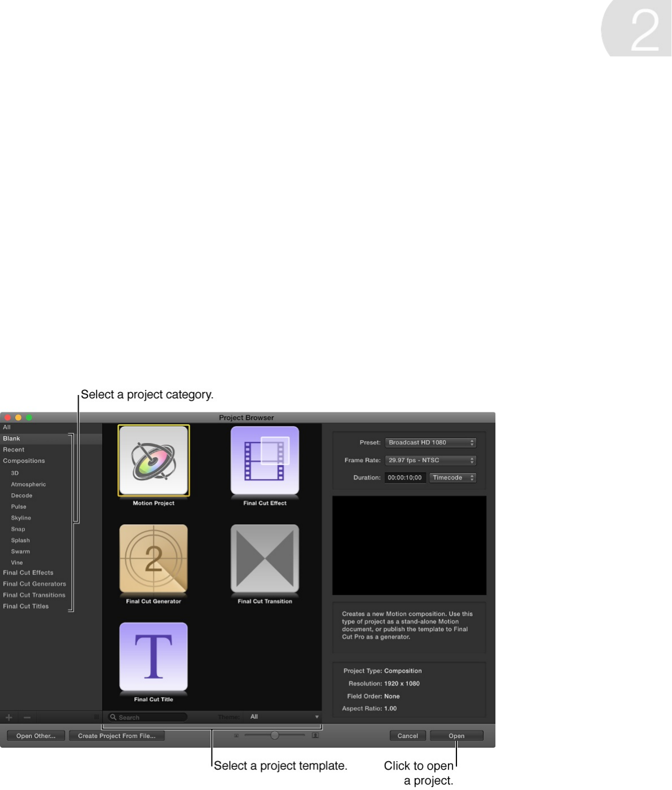Click the small thumbnail icon left of slider

pyautogui.click(x=237, y=735)
